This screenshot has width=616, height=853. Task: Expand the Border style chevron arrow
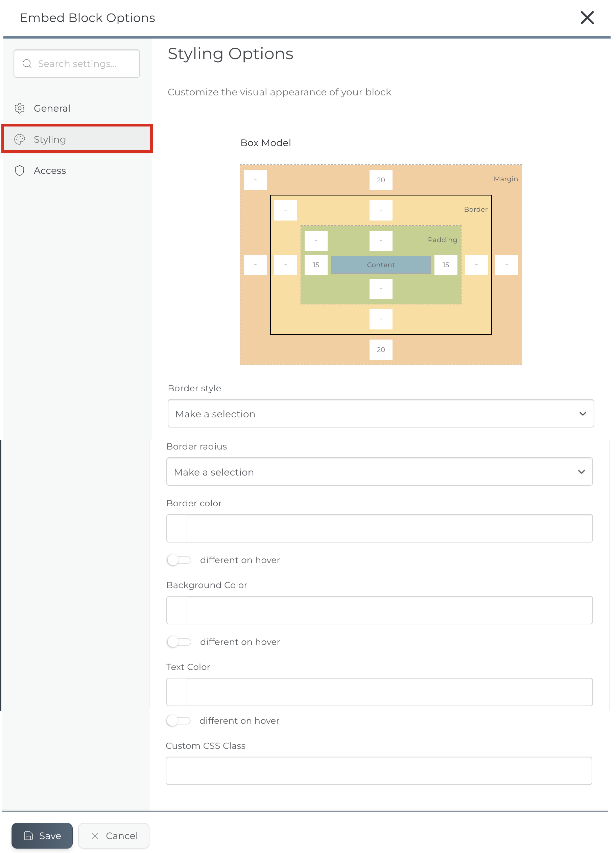[583, 414]
